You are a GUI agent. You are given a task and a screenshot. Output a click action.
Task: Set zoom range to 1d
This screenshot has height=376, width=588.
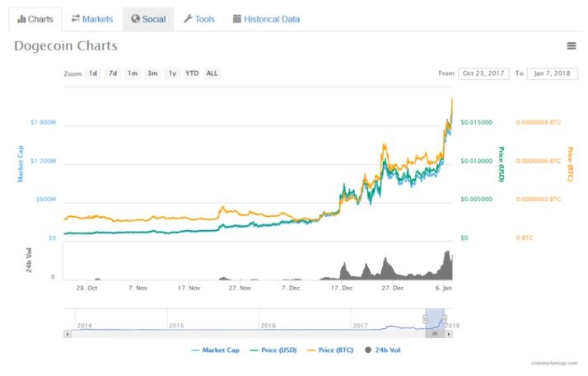(93, 73)
